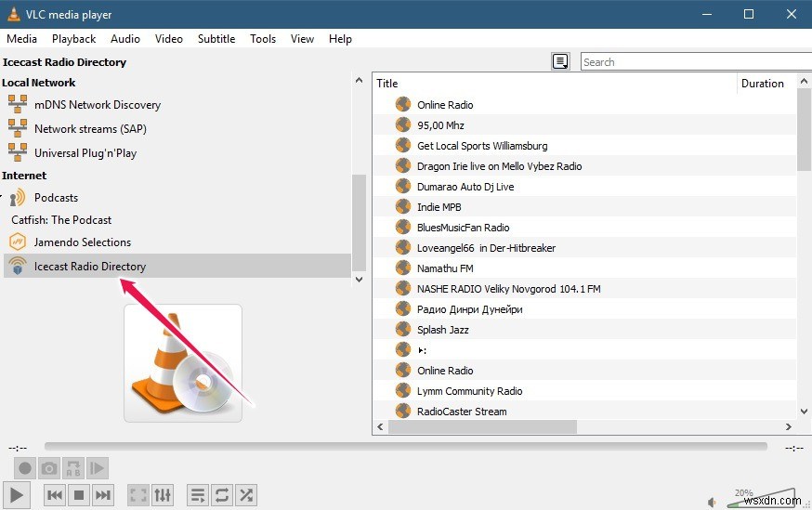Take a snapshot with camera icon

[x=49, y=468]
